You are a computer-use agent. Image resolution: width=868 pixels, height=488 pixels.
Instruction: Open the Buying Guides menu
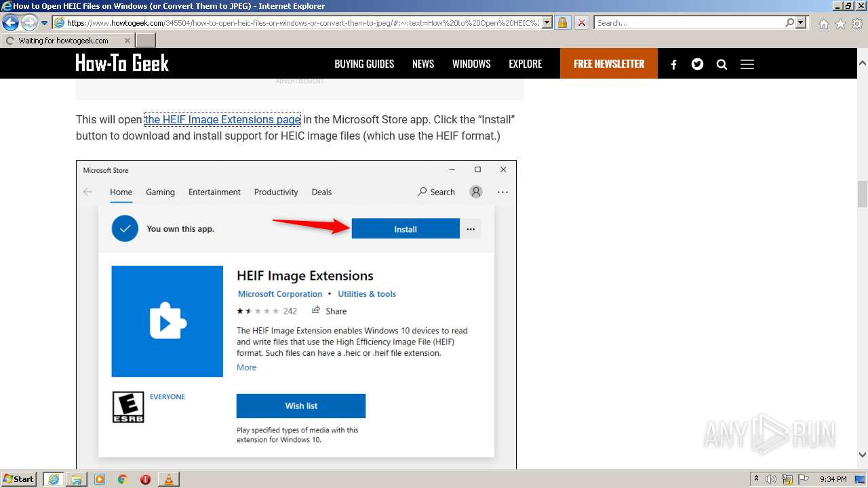[364, 64]
